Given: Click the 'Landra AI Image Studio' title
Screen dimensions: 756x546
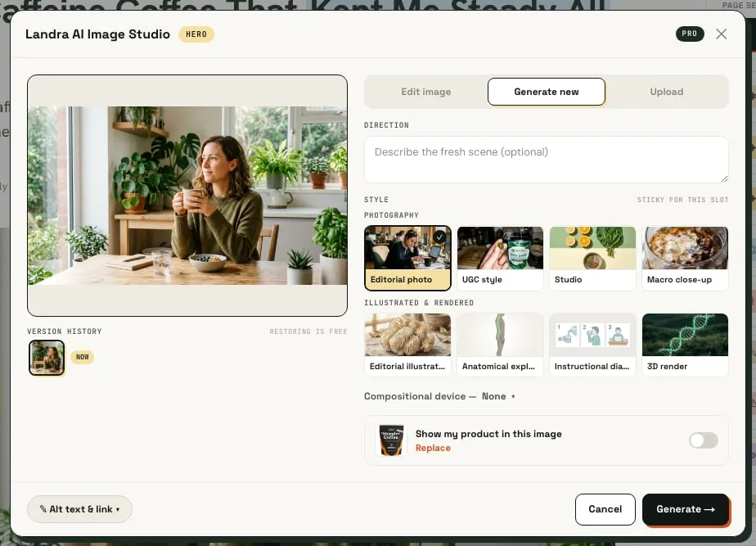Looking at the screenshot, I should point(98,34).
